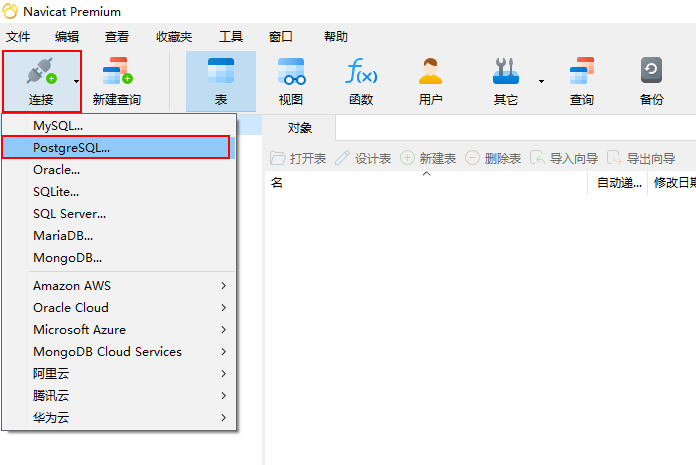Click the 连接 connection plug icon
This screenshot has width=696, height=465.
point(41,71)
